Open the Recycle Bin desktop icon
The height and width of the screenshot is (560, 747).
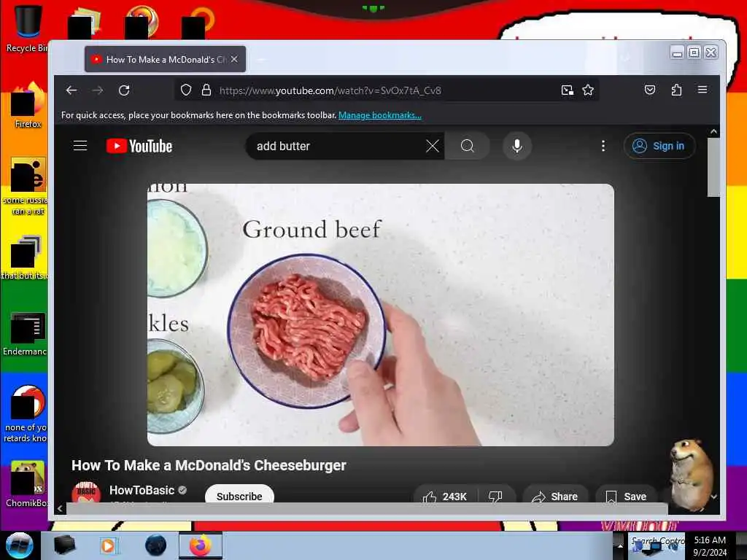(x=27, y=28)
